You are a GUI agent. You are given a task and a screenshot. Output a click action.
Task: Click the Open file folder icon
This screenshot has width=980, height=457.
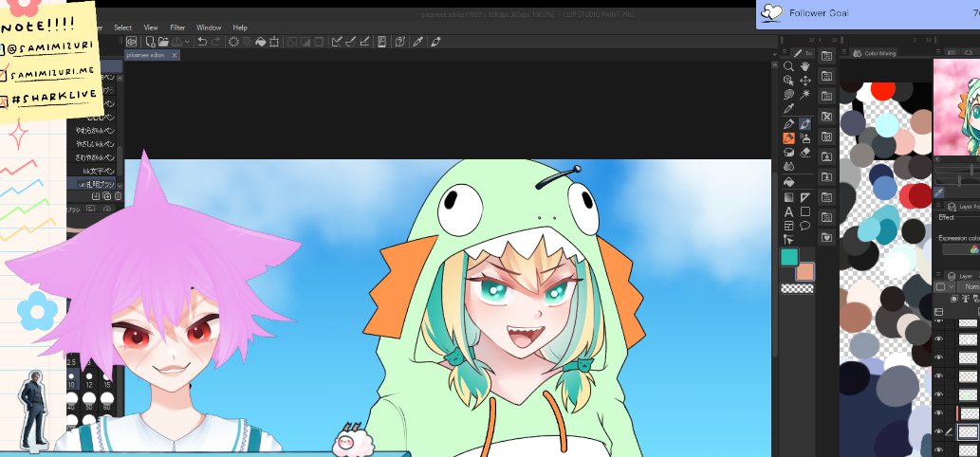[x=163, y=42]
